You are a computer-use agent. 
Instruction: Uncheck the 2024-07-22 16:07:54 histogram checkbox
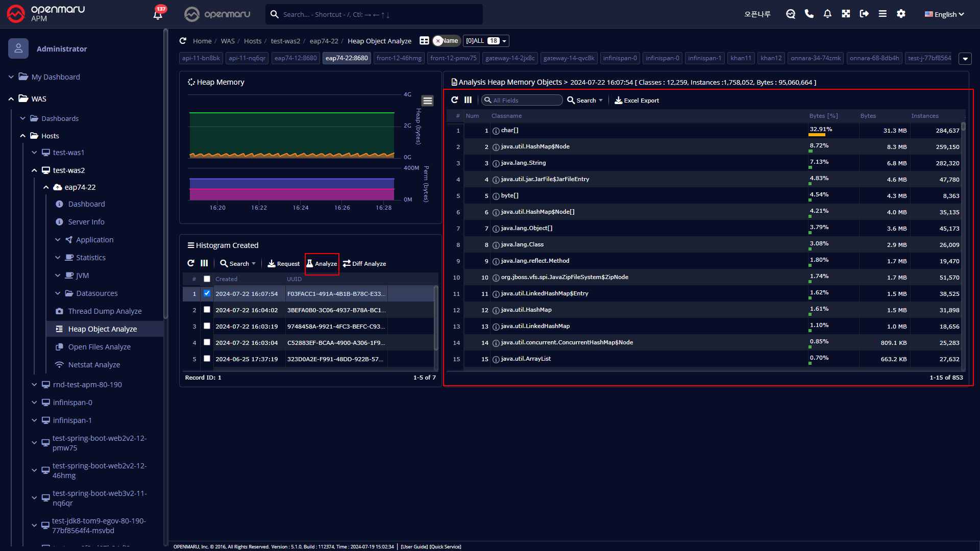207,293
